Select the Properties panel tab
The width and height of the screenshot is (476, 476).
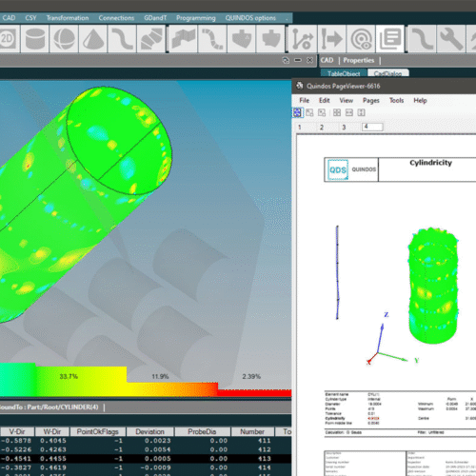coord(359,60)
